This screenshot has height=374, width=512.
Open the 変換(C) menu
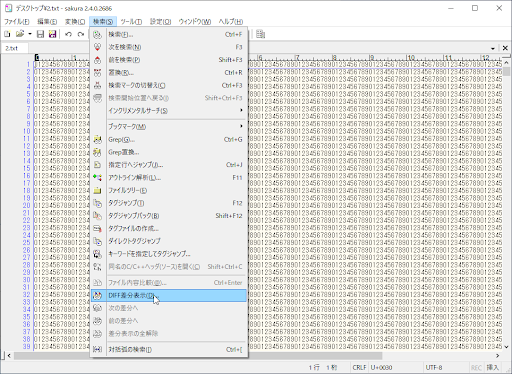(75, 22)
